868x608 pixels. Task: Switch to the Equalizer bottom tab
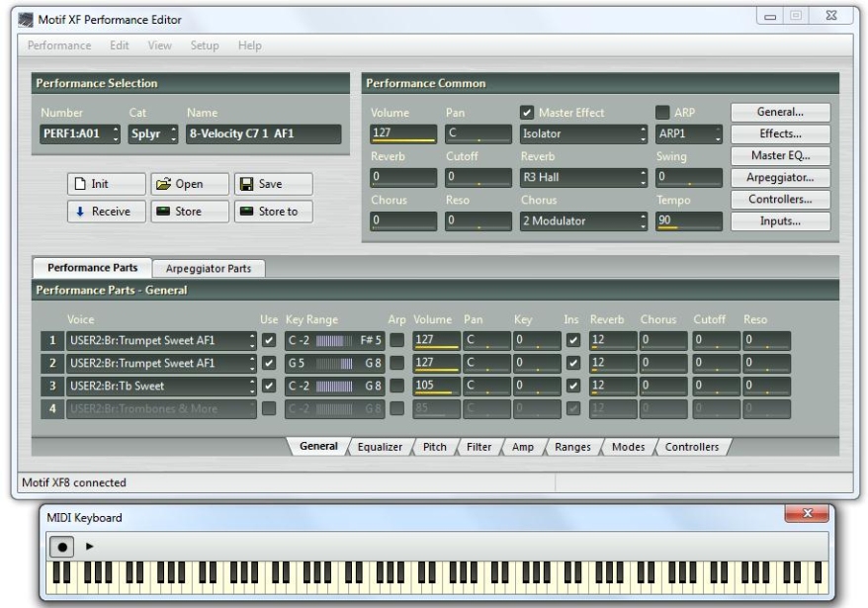point(380,447)
